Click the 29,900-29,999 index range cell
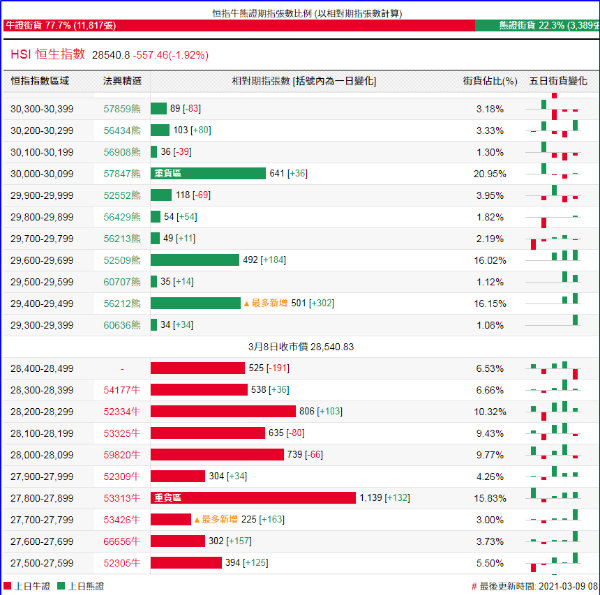 [42, 196]
